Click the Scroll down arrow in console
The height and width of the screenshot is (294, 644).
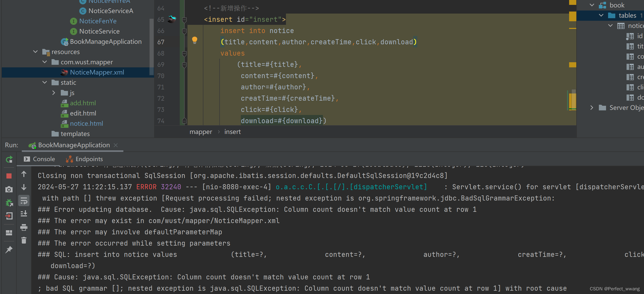coord(24,187)
